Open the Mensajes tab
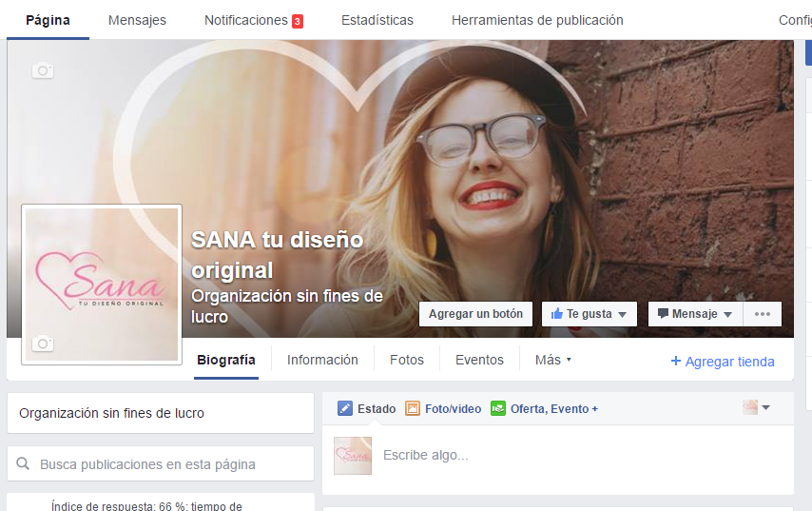Image resolution: width=812 pixels, height=511 pixels. pyautogui.click(x=137, y=20)
